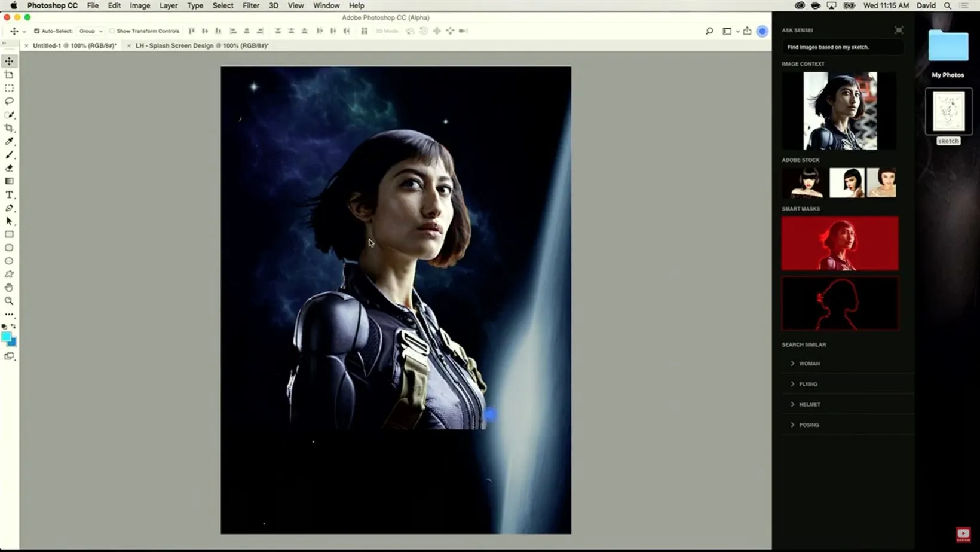Select the red silhouette outline smart mask
The width and height of the screenshot is (980, 552).
840,303
